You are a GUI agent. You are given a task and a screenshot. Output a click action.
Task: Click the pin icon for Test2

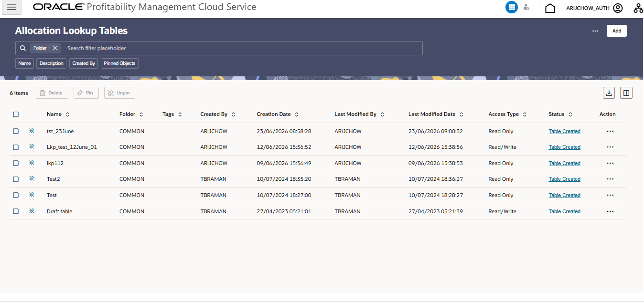[x=32, y=179]
